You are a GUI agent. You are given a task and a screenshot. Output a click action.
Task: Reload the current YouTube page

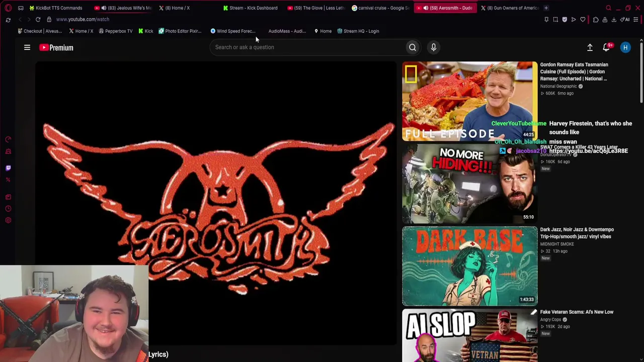click(x=38, y=19)
